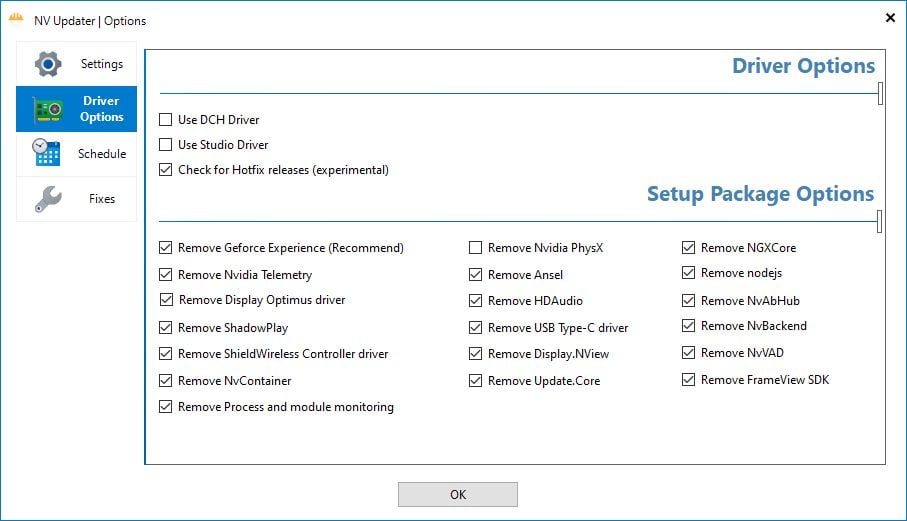Click the Fixes wrench icon
The height and width of the screenshot is (521, 907).
coord(48,199)
